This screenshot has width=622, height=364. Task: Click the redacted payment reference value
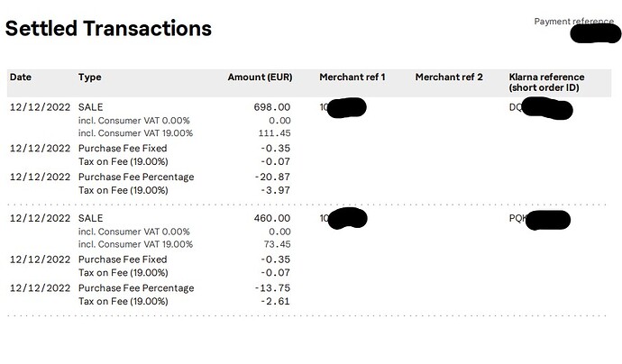tap(594, 33)
